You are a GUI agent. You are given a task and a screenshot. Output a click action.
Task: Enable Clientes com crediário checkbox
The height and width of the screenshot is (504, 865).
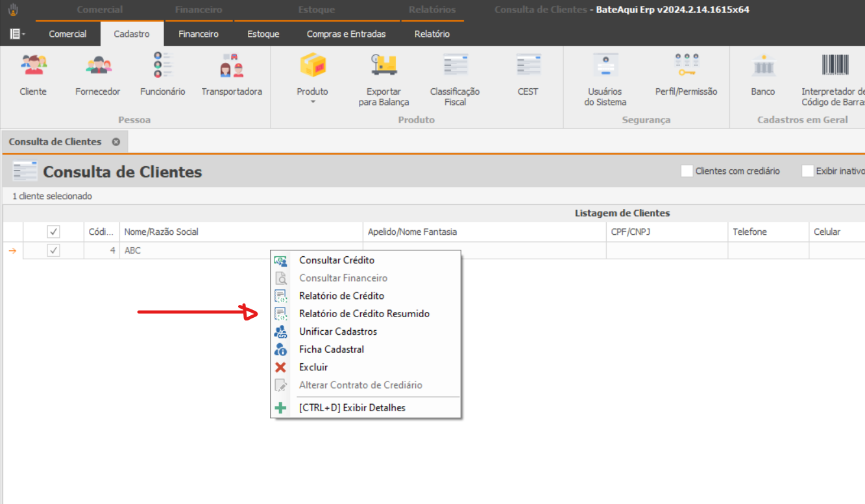(687, 171)
